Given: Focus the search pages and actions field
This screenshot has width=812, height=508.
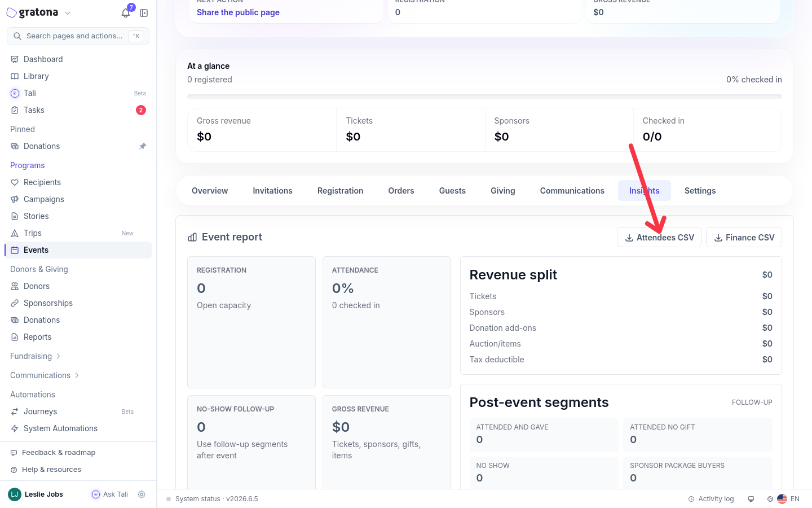Looking at the screenshot, I should pos(78,36).
